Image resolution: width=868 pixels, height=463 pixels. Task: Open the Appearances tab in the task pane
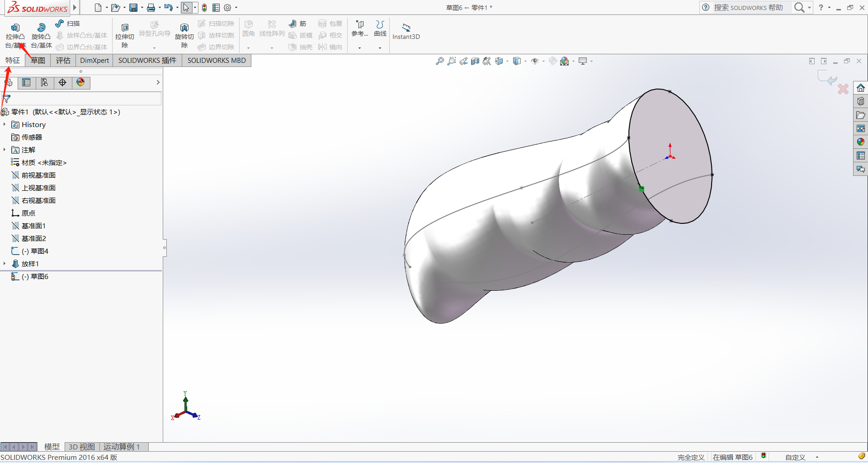(860, 142)
